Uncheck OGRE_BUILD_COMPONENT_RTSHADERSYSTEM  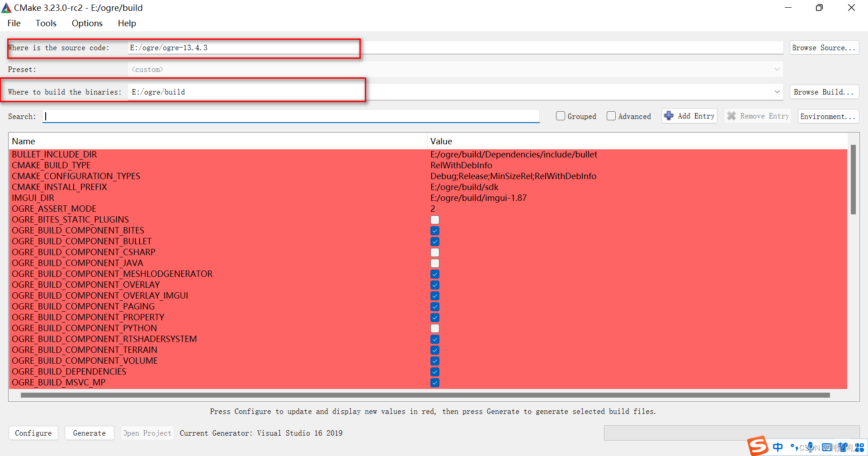435,339
